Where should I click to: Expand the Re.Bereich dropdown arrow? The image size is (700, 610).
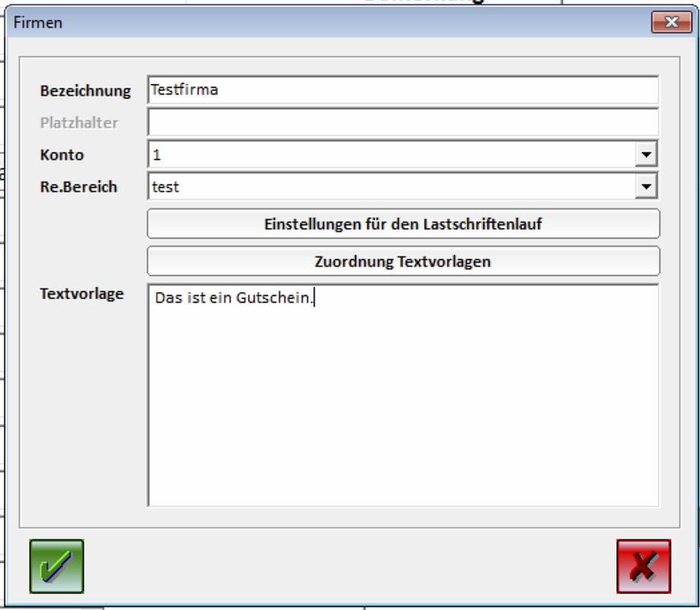pos(646,186)
